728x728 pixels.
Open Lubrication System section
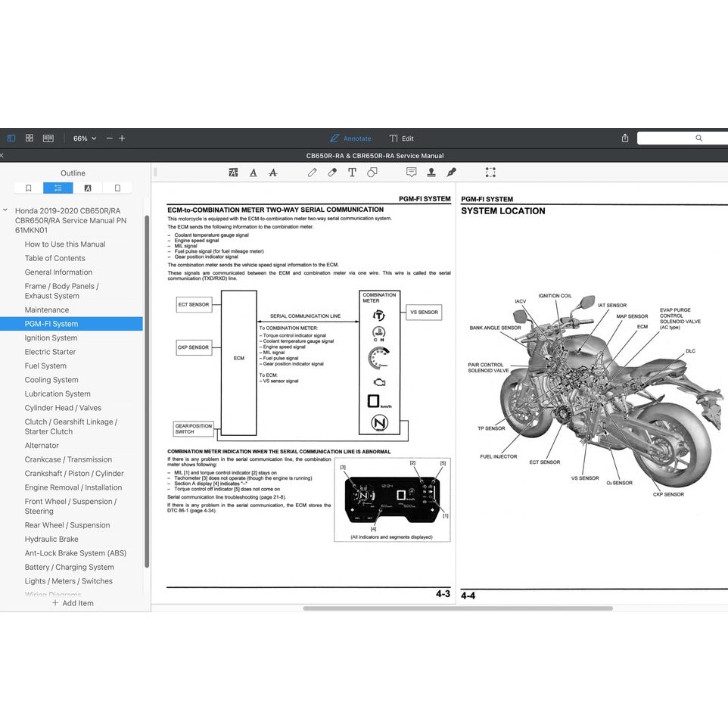pos(58,394)
